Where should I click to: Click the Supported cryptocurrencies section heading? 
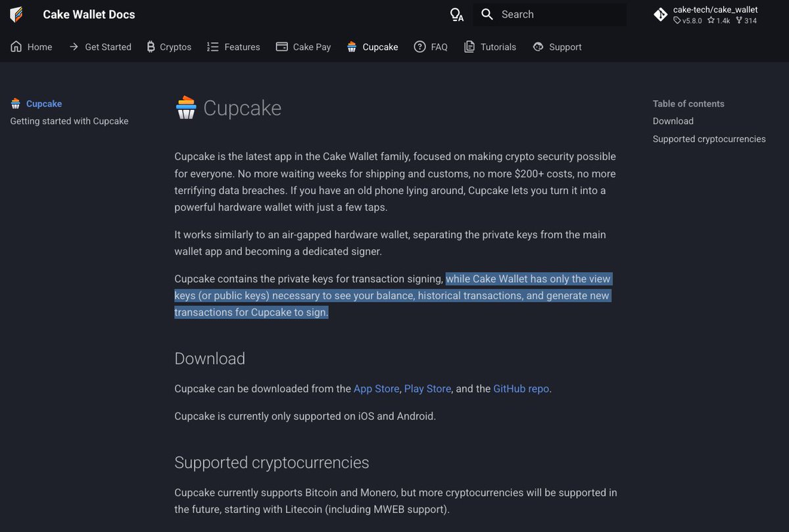[272, 462]
